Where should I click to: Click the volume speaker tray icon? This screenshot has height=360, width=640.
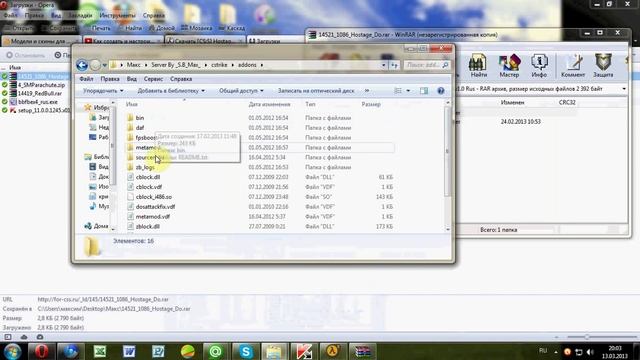point(590,352)
